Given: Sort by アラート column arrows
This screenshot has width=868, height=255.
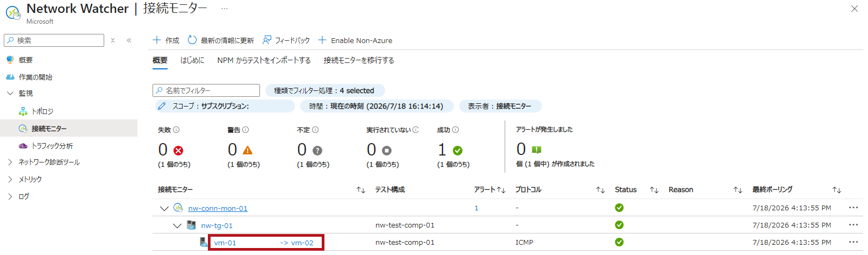Looking at the screenshot, I should click(501, 190).
